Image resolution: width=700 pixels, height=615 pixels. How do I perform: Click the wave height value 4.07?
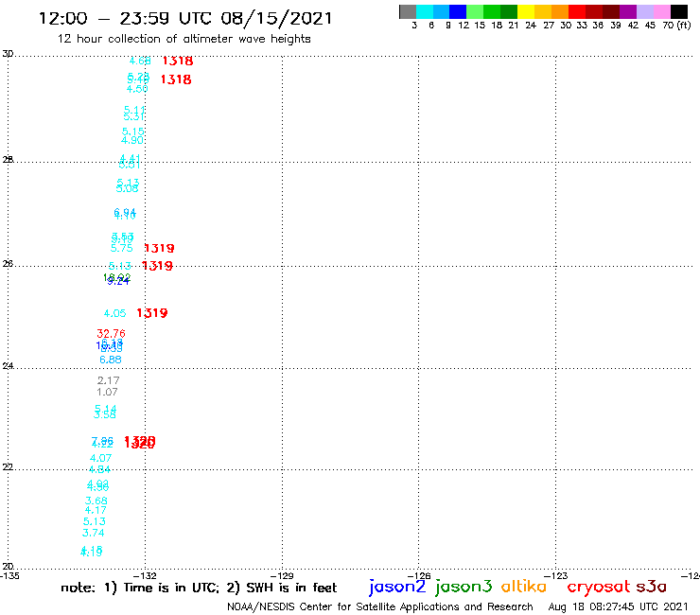pos(100,458)
